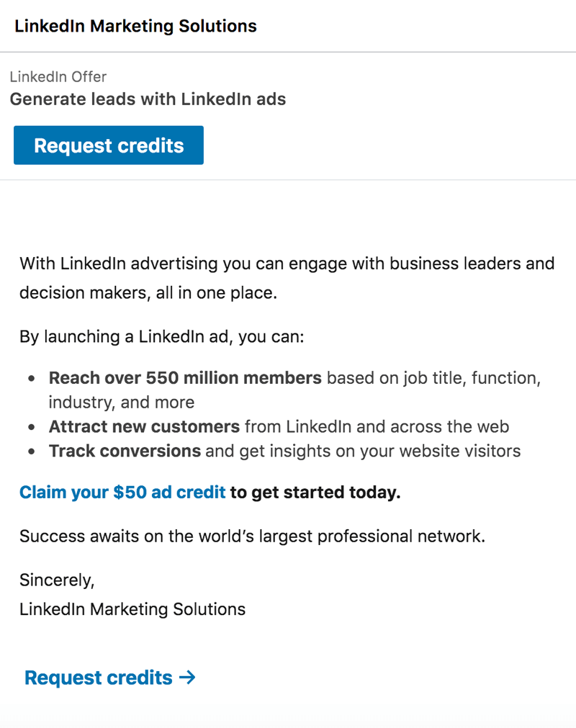Click the Claim your $50 ad credit link
The image size is (576, 728).
(122, 492)
